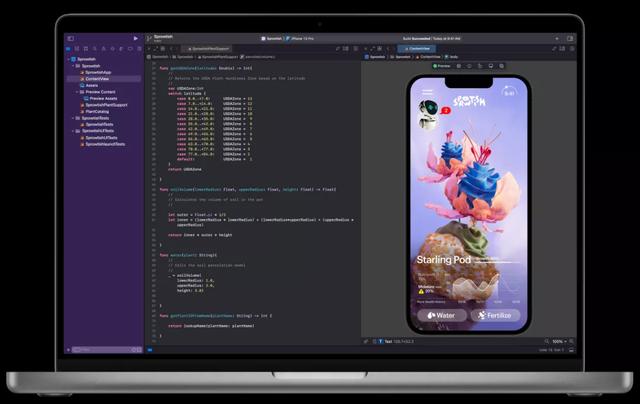Click the preview-on-device display icon in canvas toolbar
Screen dimensions: 640x404
491,66
